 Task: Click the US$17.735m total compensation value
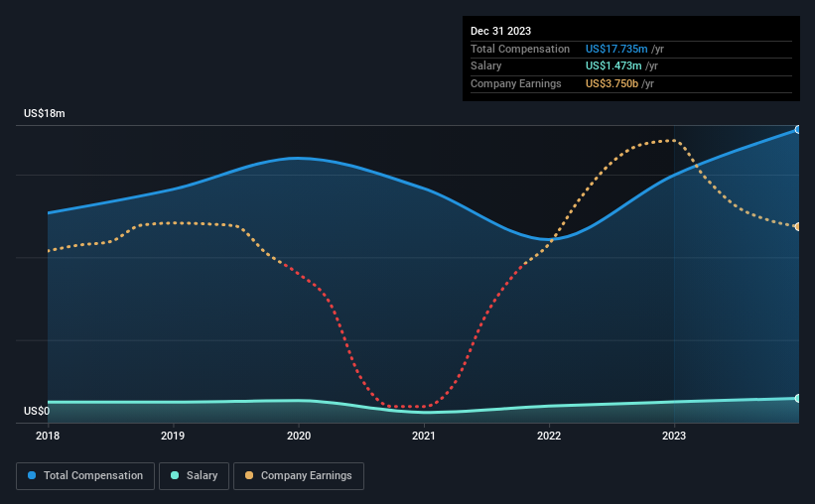click(x=616, y=49)
